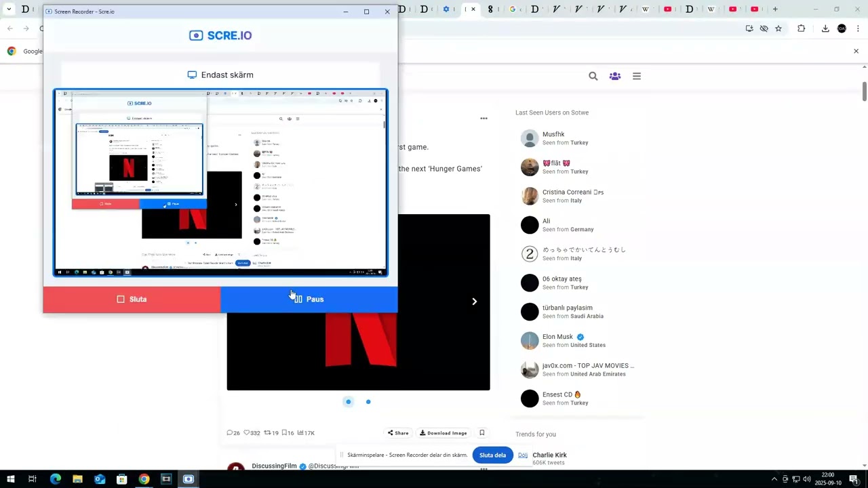Click the Download Image button
Viewport: 868px width, 488px height.
[443, 432]
